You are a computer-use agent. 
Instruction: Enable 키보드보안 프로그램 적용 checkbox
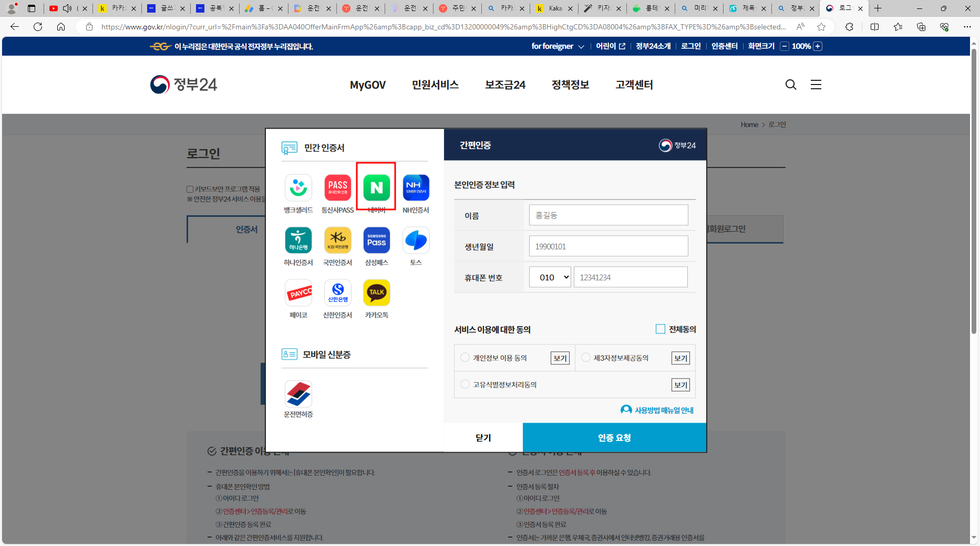(190, 189)
